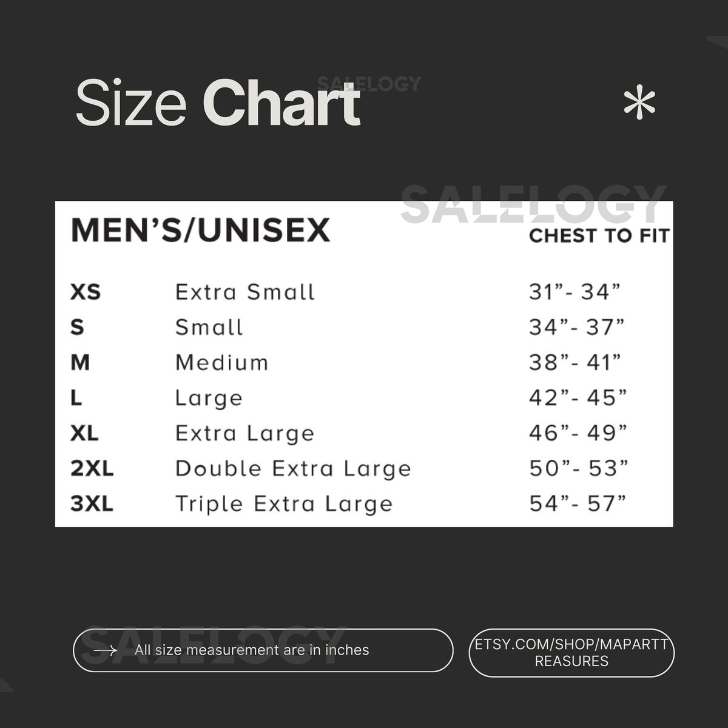This screenshot has height=728, width=728.
Task: Select the 31"- 34" chest measurement
Action: 575,292
